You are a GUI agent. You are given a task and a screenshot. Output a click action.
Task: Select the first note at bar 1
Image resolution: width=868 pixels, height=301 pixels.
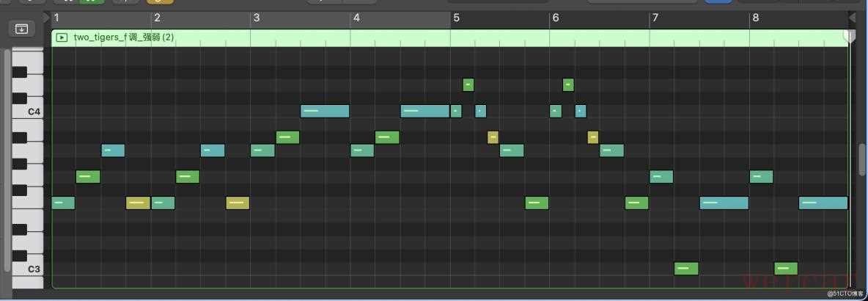pyautogui.click(x=63, y=203)
